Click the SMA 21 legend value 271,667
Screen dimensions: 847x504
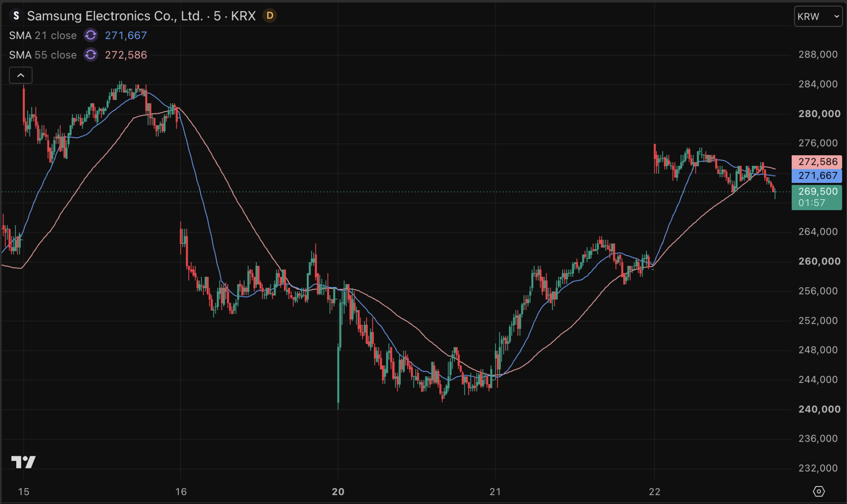coord(126,35)
